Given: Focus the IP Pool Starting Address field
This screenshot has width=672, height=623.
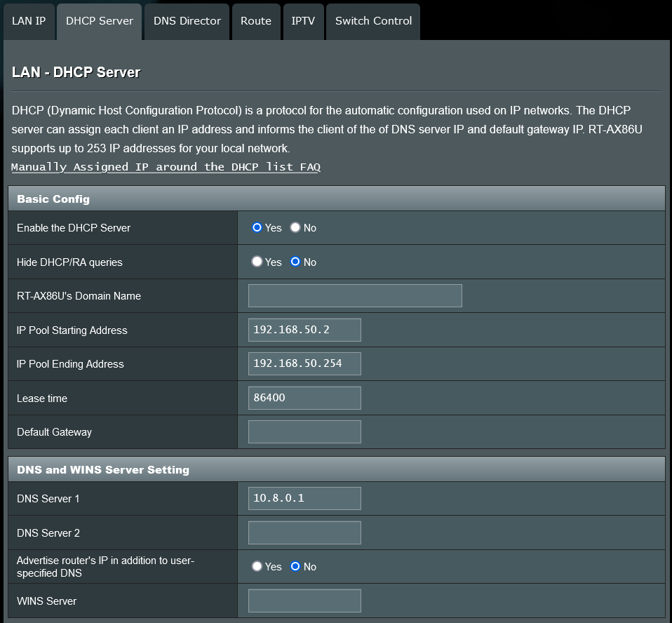Looking at the screenshot, I should pyautogui.click(x=304, y=330).
